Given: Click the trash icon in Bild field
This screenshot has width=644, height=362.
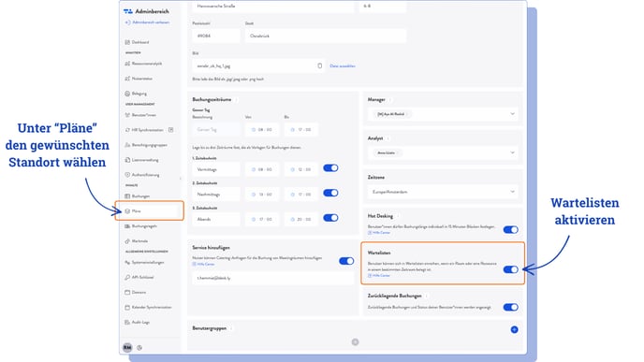Looking at the screenshot, I should pos(320,65).
